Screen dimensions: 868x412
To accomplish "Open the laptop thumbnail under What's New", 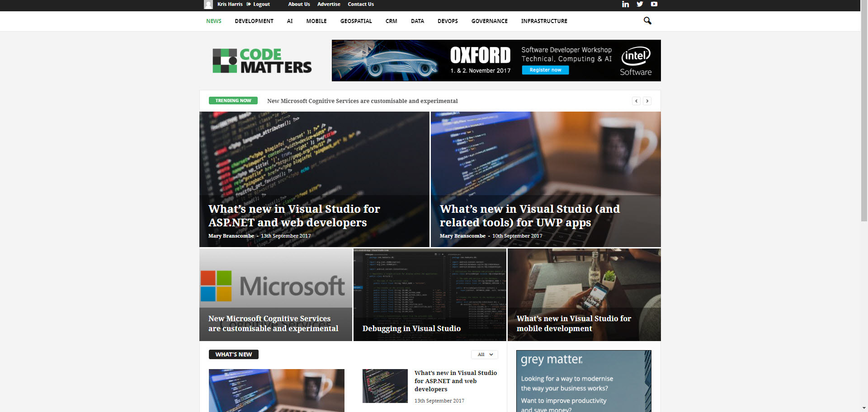I will 277,390.
